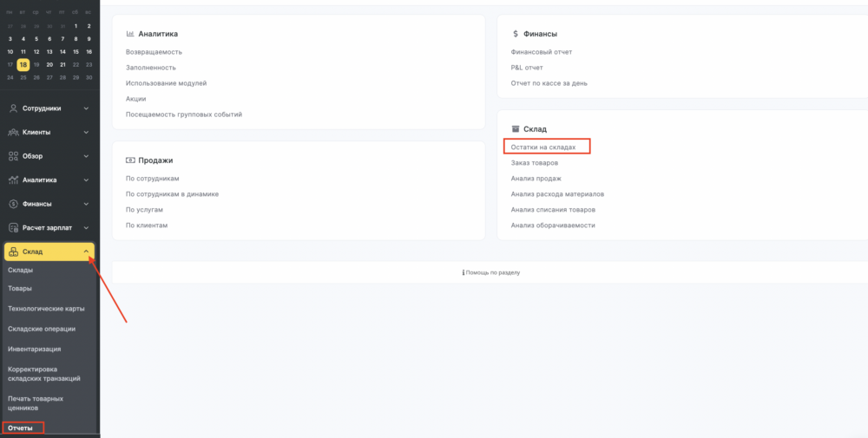Open the Финансовый отчет link

(542, 52)
